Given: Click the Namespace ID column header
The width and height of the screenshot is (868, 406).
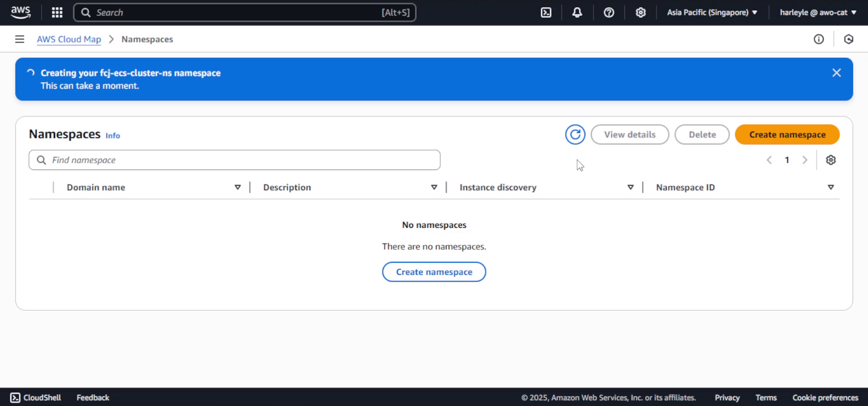Looking at the screenshot, I should (x=685, y=188).
